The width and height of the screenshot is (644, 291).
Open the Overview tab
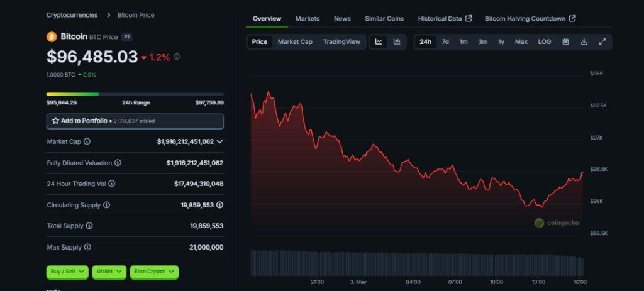point(267,18)
